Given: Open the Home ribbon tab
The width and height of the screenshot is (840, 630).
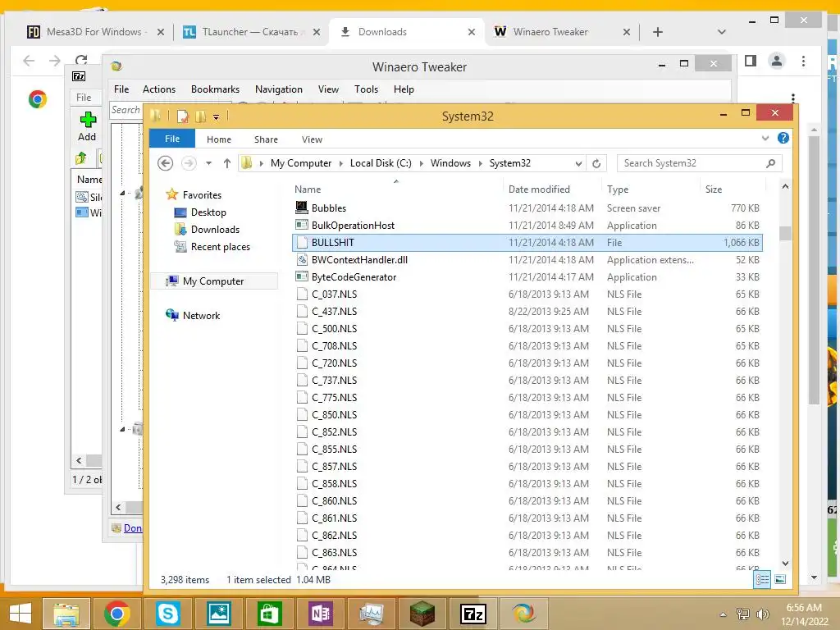Looking at the screenshot, I should coord(218,139).
